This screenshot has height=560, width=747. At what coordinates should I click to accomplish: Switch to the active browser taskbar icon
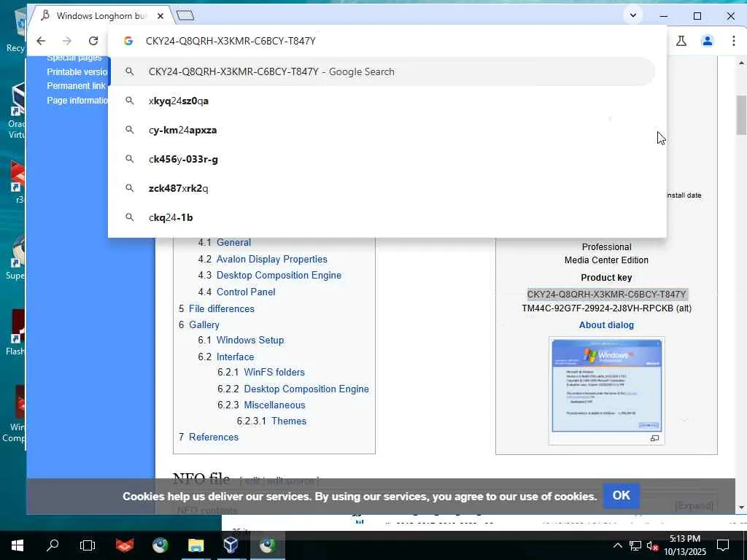(x=267, y=545)
